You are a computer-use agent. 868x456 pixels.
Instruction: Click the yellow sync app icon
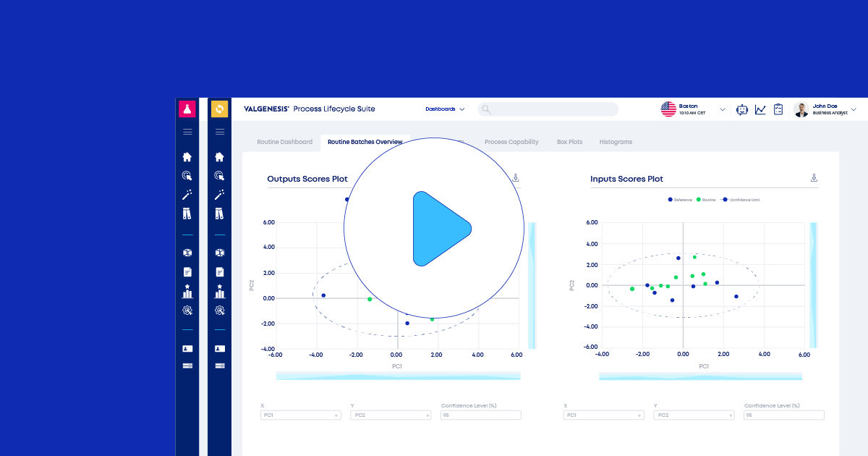(220, 109)
